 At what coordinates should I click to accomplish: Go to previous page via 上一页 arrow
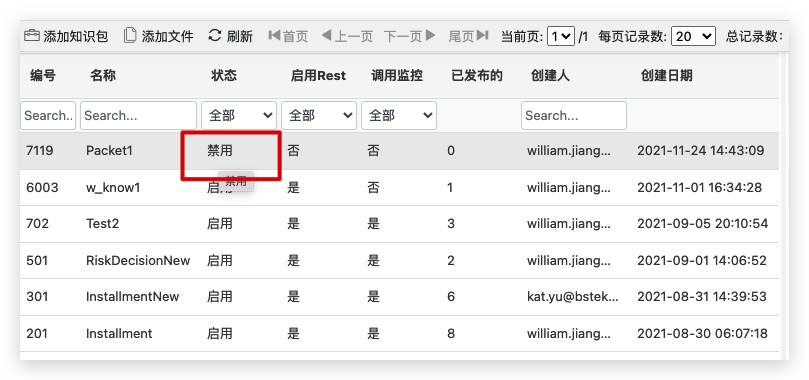[x=326, y=36]
